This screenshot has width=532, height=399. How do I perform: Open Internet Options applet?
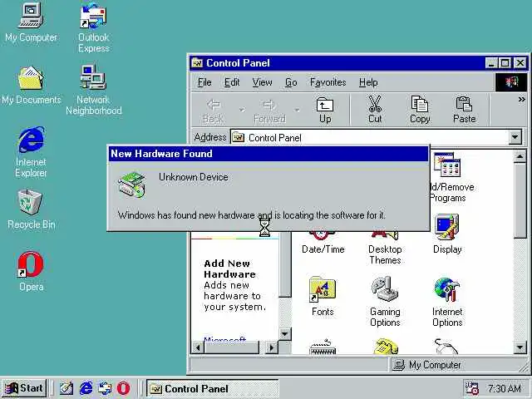[x=447, y=302]
